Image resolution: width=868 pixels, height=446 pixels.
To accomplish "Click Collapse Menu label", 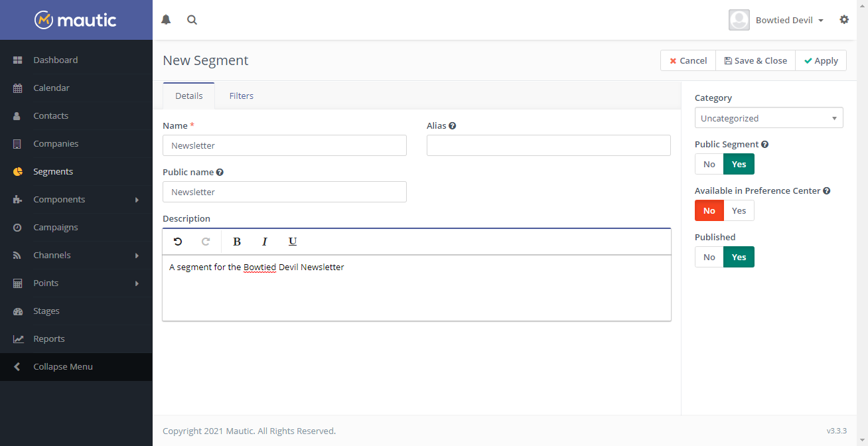I will [63, 366].
